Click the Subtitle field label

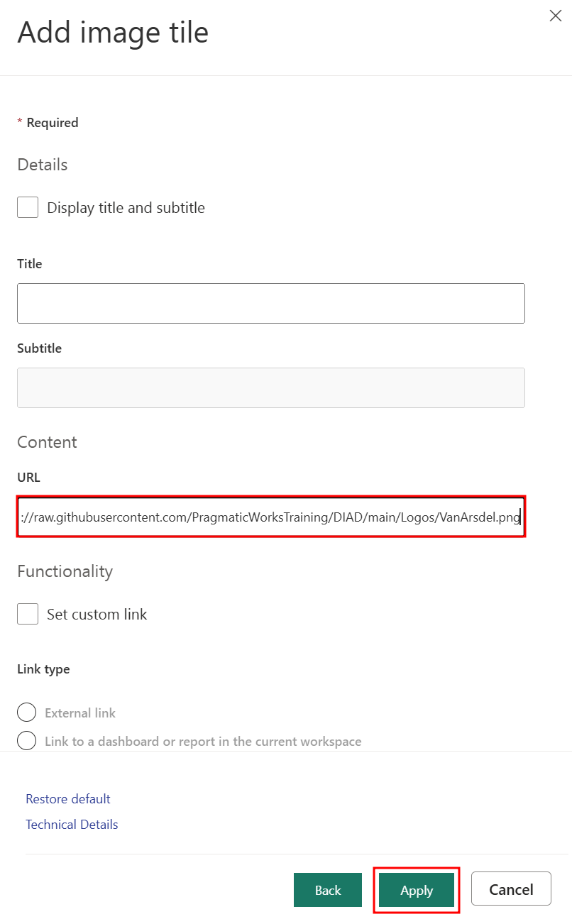pos(39,348)
